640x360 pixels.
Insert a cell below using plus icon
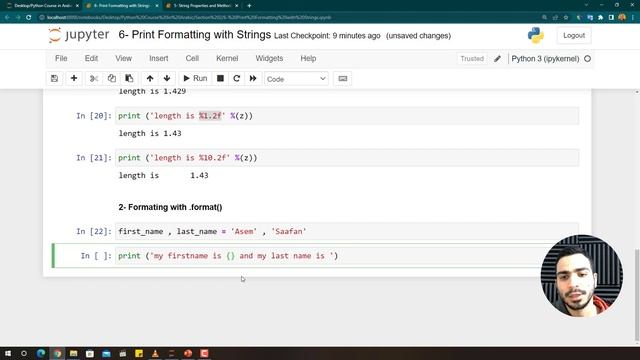(x=74, y=78)
